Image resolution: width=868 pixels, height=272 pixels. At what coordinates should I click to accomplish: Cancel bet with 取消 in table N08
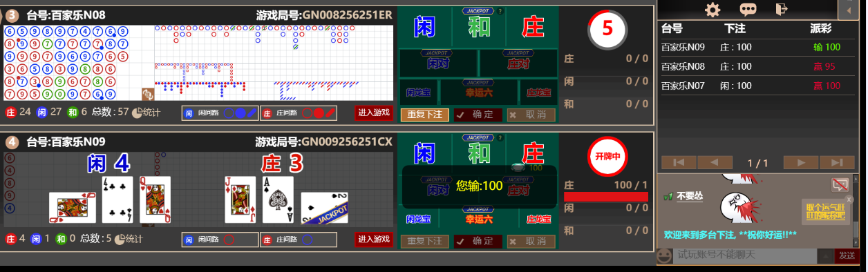(531, 115)
